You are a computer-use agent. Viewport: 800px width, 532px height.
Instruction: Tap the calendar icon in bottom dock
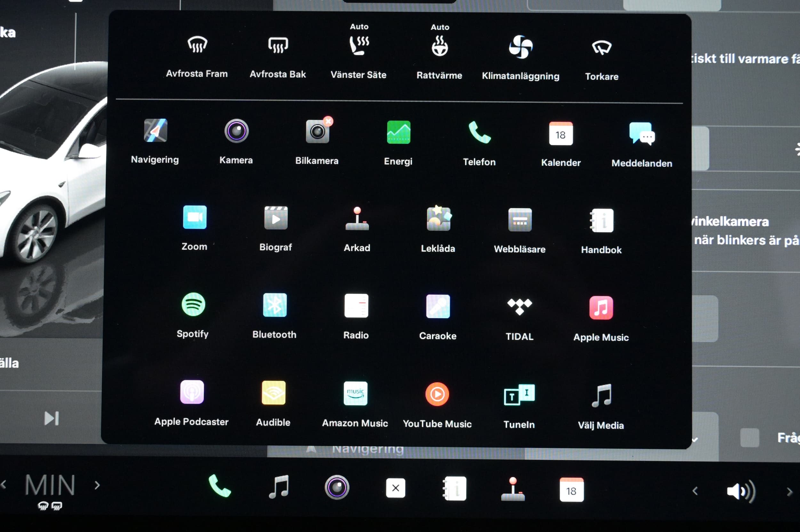(x=572, y=489)
